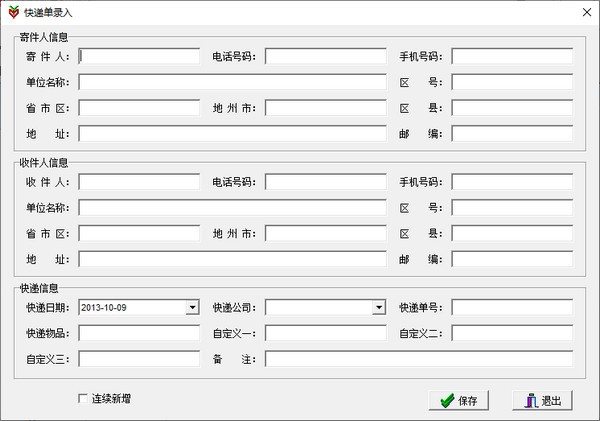Click the green checkmark save icon
Image resolution: width=600 pixels, height=421 pixels.
tap(445, 401)
